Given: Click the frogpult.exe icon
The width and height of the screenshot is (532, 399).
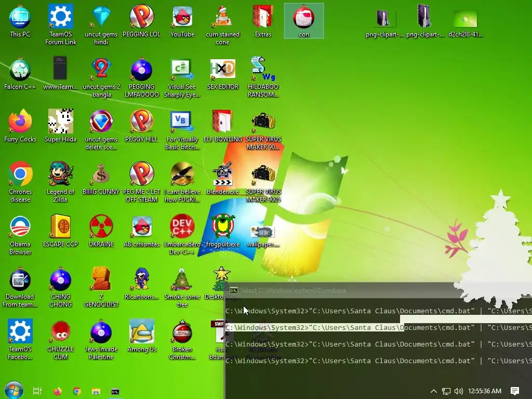Looking at the screenshot, I should (x=222, y=227).
